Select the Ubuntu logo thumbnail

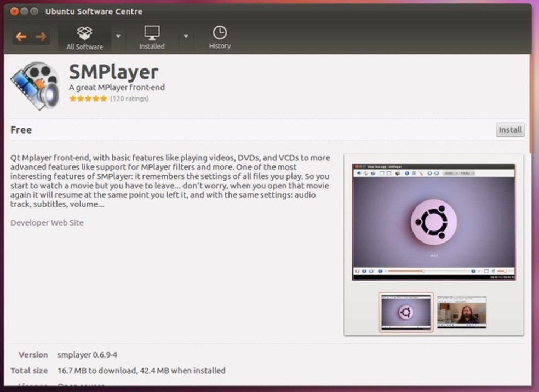[x=406, y=312]
